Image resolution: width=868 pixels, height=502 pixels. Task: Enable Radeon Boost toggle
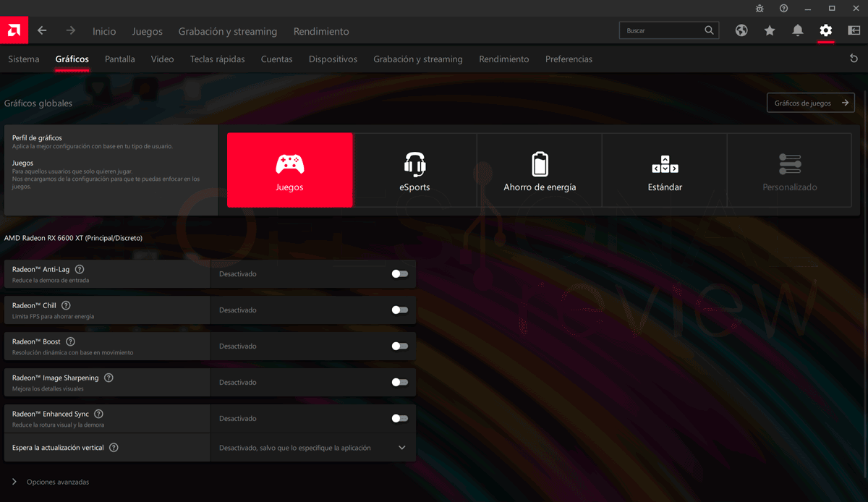(400, 346)
